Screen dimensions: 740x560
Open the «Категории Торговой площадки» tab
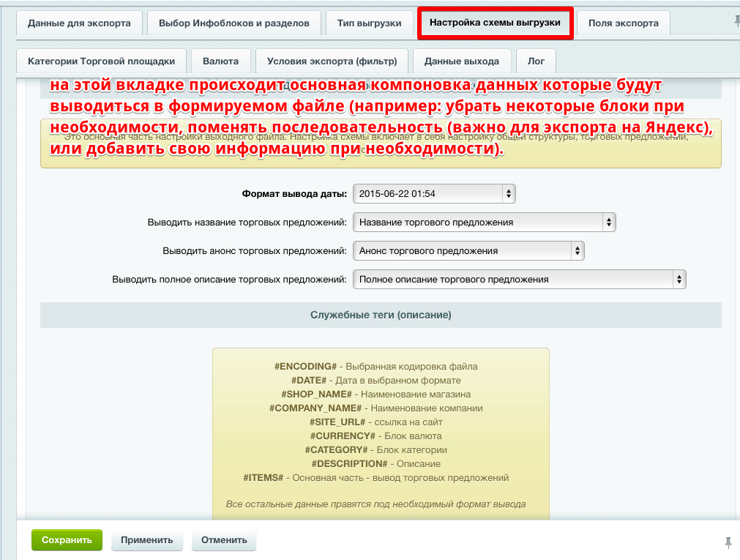tap(104, 61)
